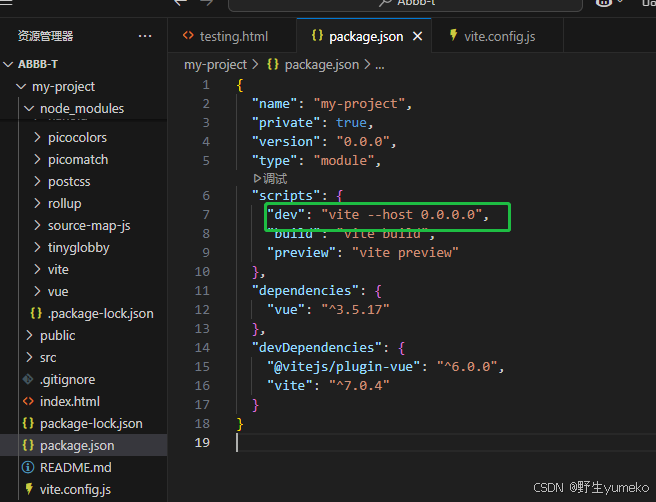Click the "^7.0.4" vite version

(359, 386)
